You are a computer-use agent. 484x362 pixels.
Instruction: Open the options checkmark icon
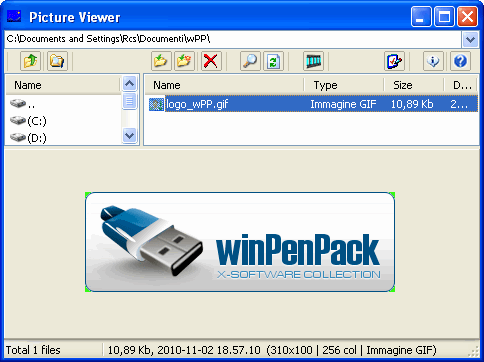click(394, 61)
